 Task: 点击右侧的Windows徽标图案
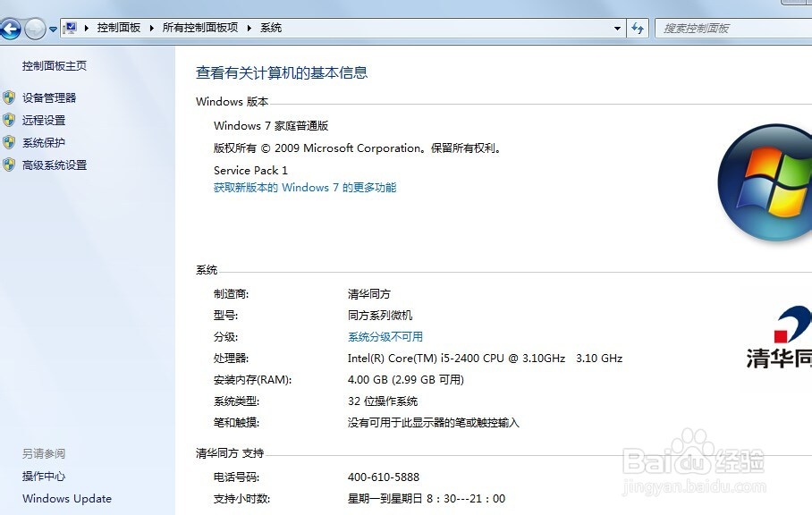[771, 182]
